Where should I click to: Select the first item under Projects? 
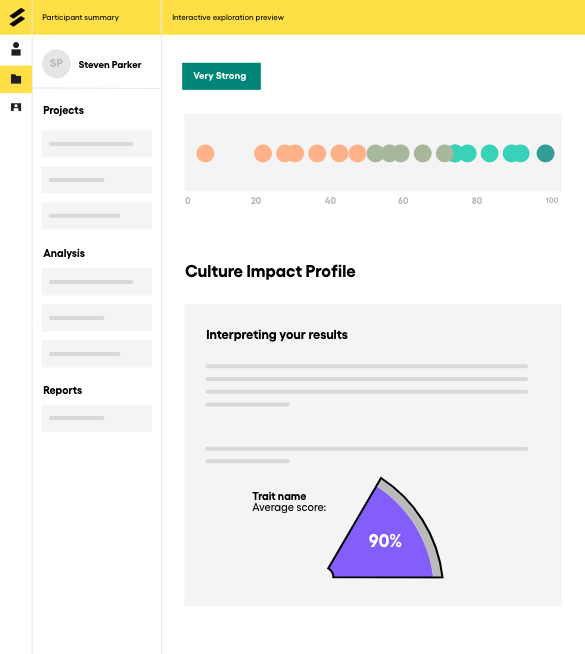point(97,144)
